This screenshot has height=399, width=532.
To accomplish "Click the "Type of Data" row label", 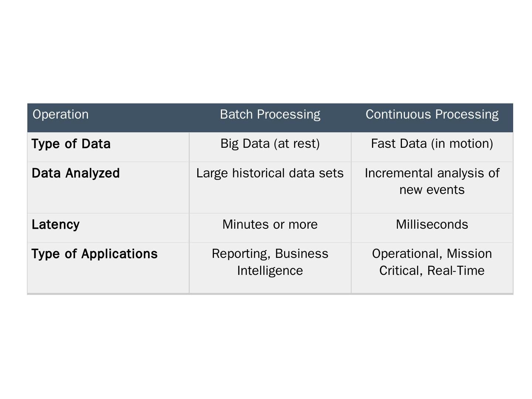I will (x=71, y=144).
